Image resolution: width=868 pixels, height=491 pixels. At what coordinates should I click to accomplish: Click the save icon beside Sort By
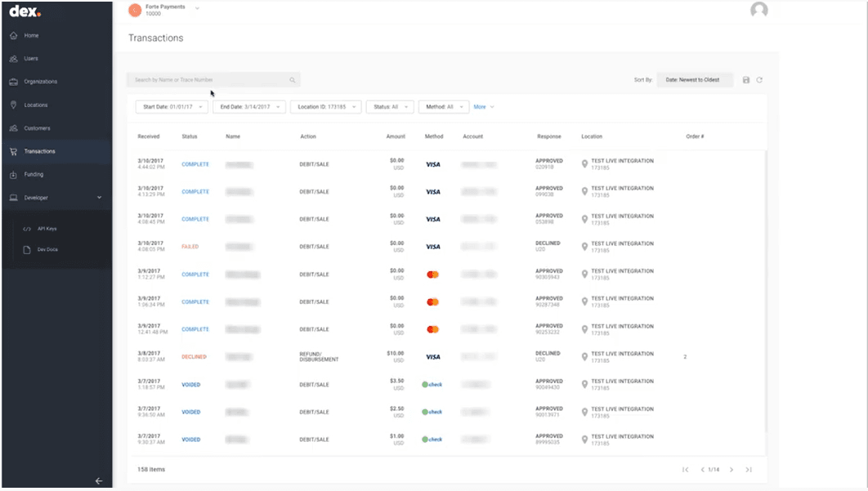(x=746, y=80)
